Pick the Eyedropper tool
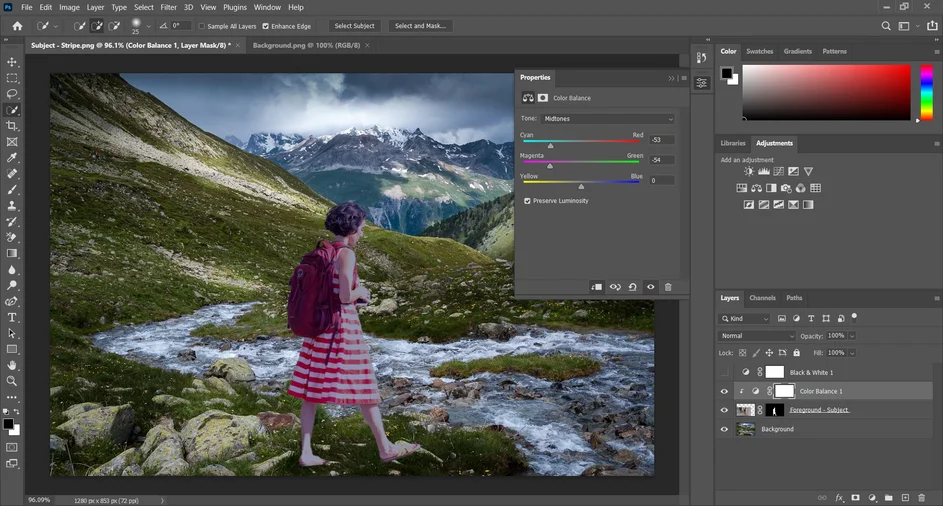This screenshot has height=506, width=943. tap(12, 158)
